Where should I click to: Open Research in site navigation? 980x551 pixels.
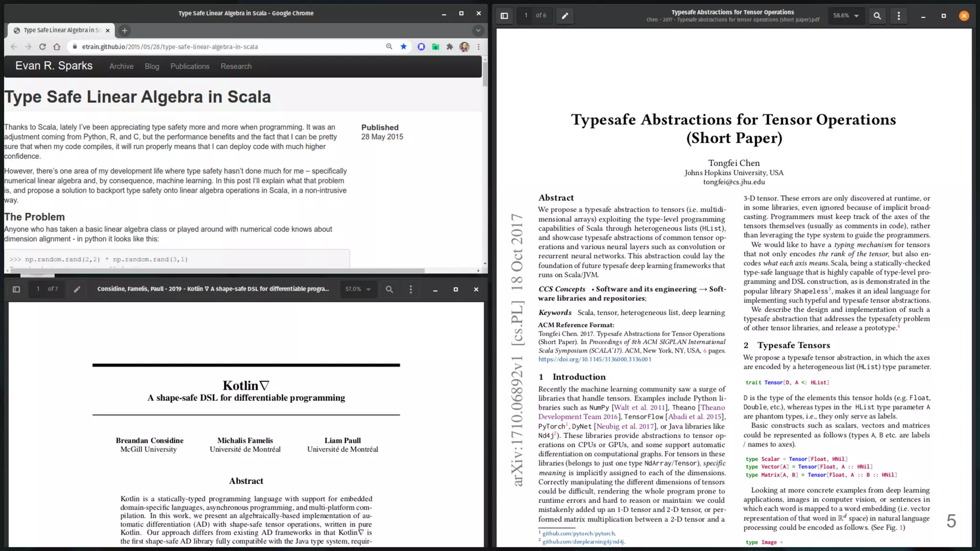click(x=236, y=66)
